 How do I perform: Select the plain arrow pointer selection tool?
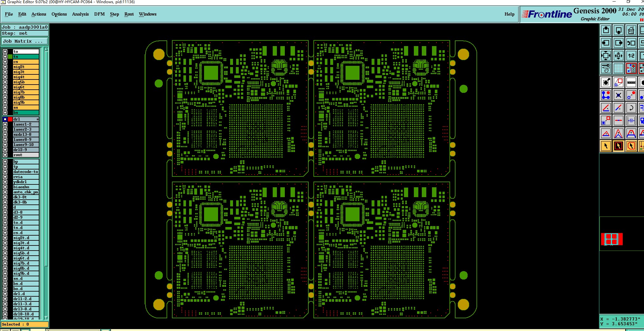[606, 146]
